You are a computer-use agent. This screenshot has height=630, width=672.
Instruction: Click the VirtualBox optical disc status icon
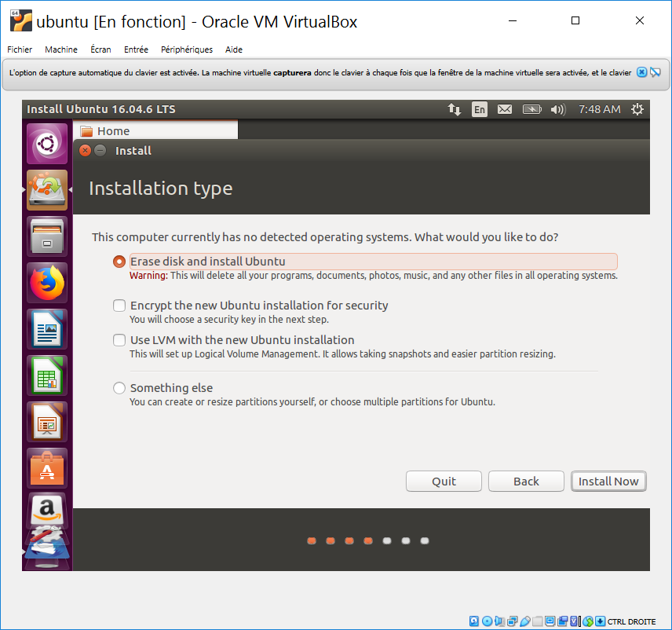(x=488, y=621)
